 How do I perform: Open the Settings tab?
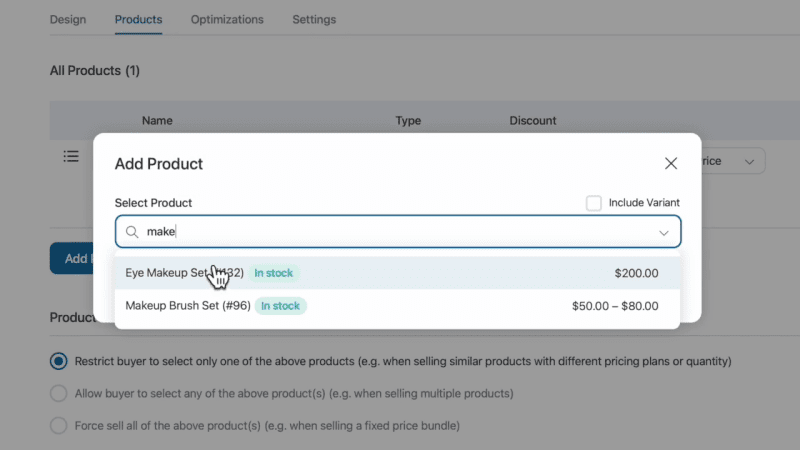pos(314,19)
